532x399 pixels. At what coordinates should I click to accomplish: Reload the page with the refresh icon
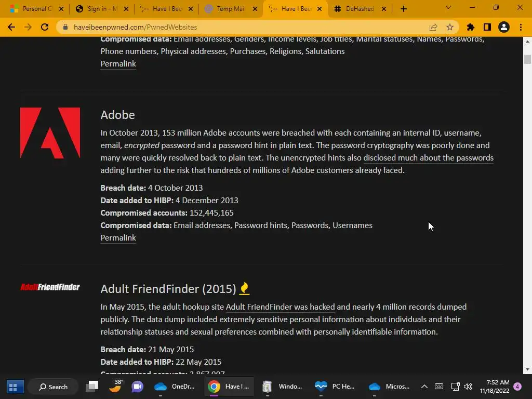[45, 27]
